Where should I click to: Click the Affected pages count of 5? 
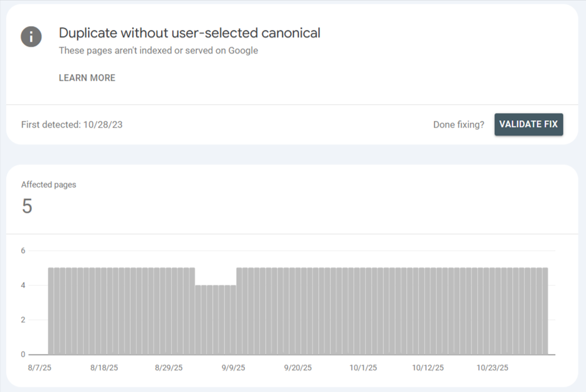point(27,206)
